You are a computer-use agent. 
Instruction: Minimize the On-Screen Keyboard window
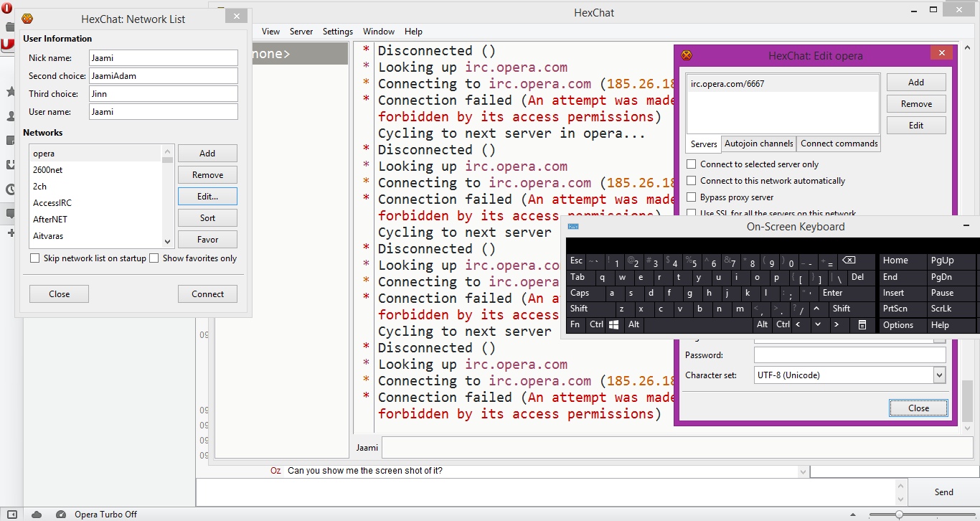click(x=968, y=226)
